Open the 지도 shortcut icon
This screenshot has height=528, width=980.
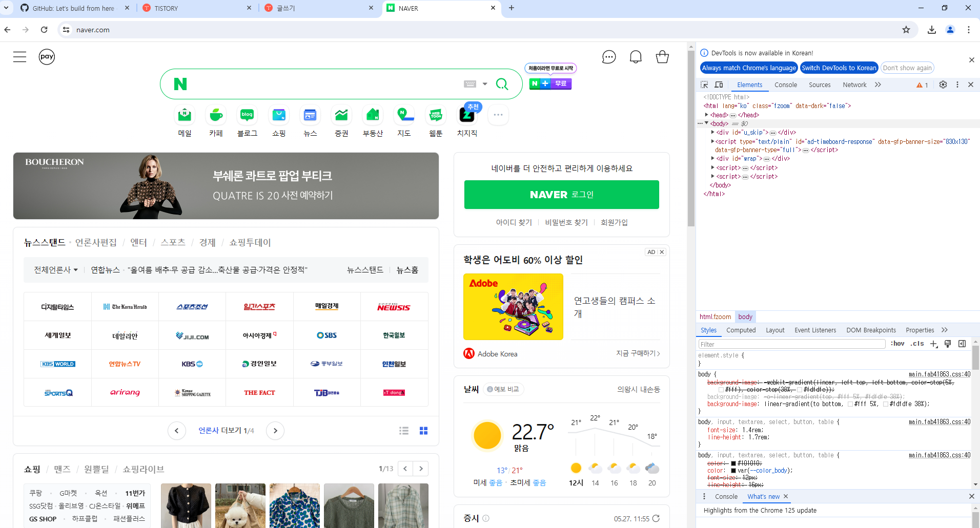[404, 115]
